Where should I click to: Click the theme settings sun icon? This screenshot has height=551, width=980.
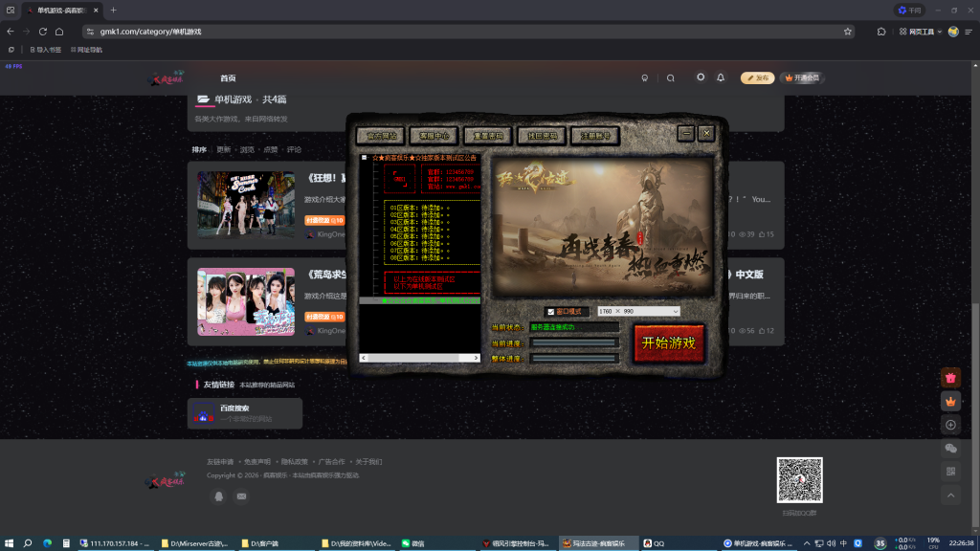point(701,77)
